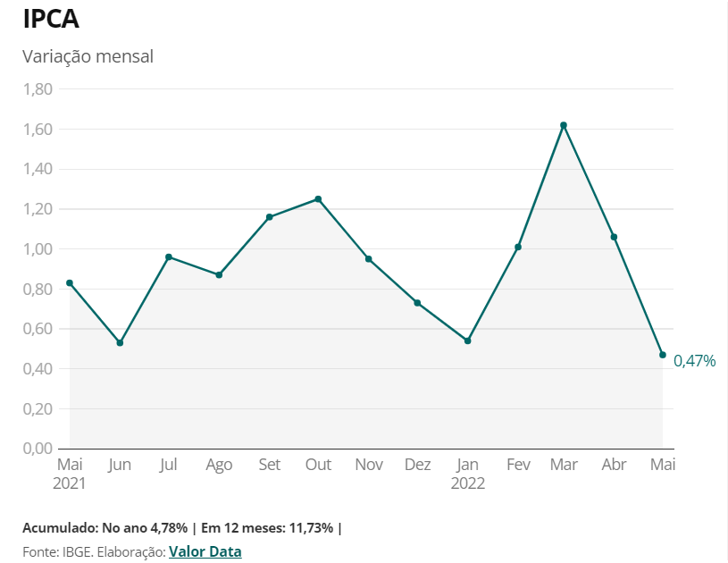Click the Mar axis label

[x=564, y=464]
